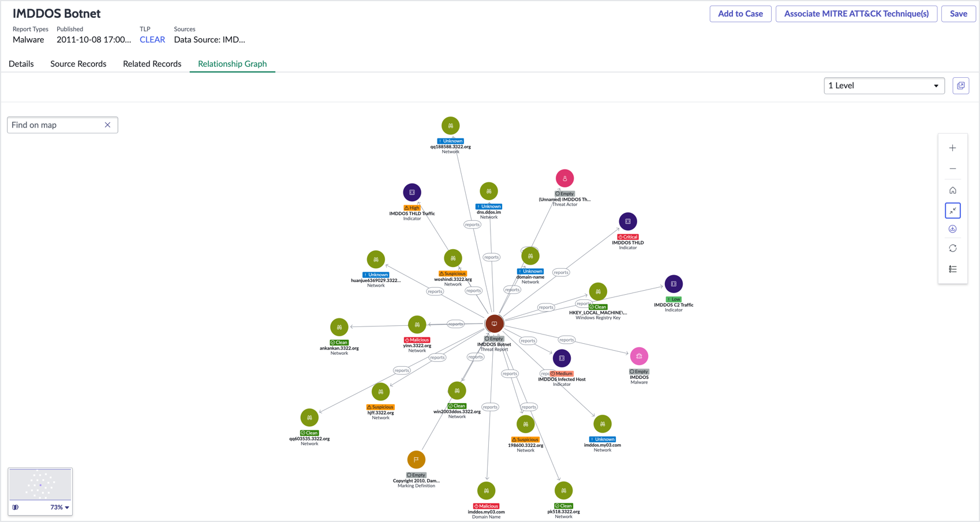The width and height of the screenshot is (980, 522).
Task: Open the graph legend list icon
Action: tap(952, 269)
